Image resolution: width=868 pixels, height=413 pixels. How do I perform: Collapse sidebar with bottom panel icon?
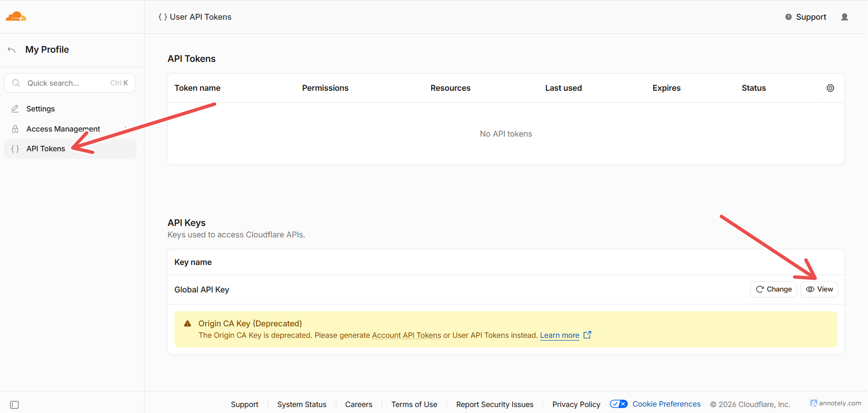point(14,405)
